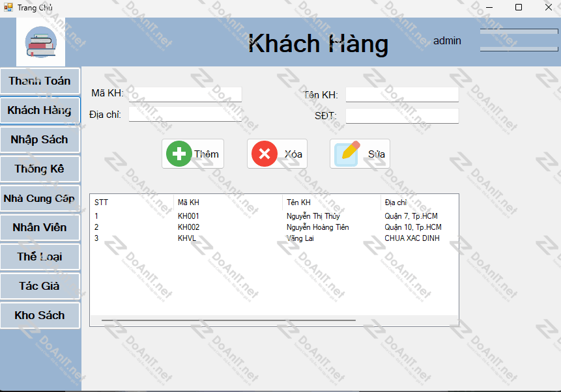Click the Trang Chủ window title icon
This screenshot has width=561, height=392.
pyautogui.click(x=8, y=7)
